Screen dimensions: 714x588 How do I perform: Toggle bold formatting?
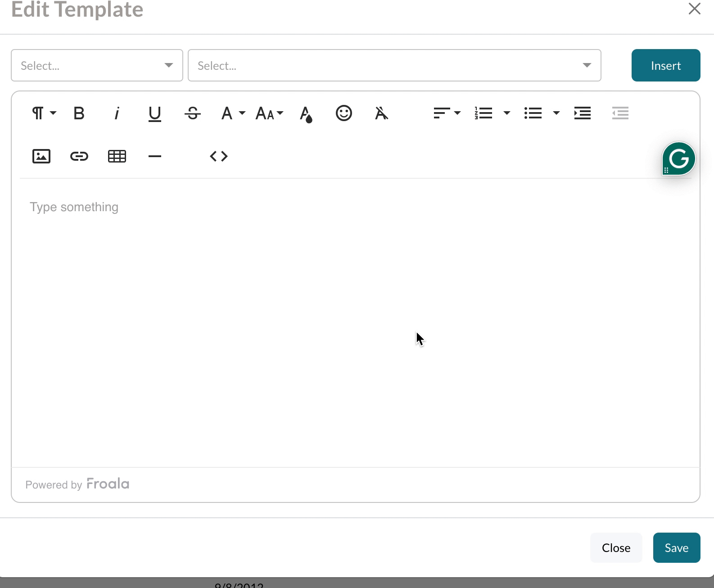(x=79, y=113)
